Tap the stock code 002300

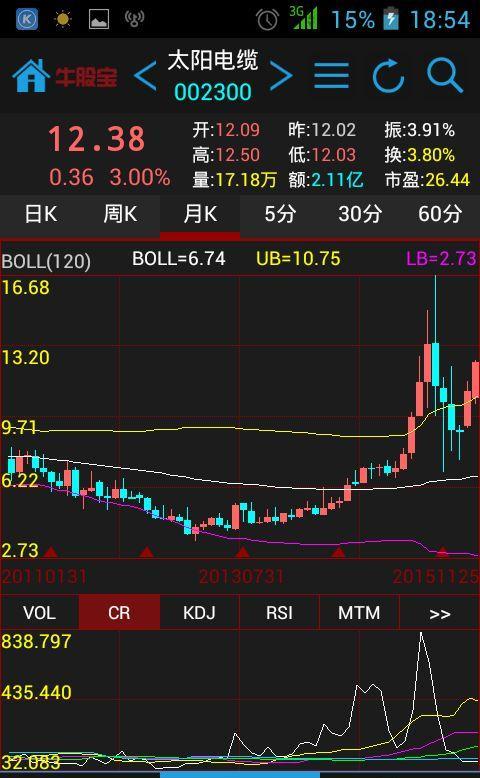(x=213, y=92)
